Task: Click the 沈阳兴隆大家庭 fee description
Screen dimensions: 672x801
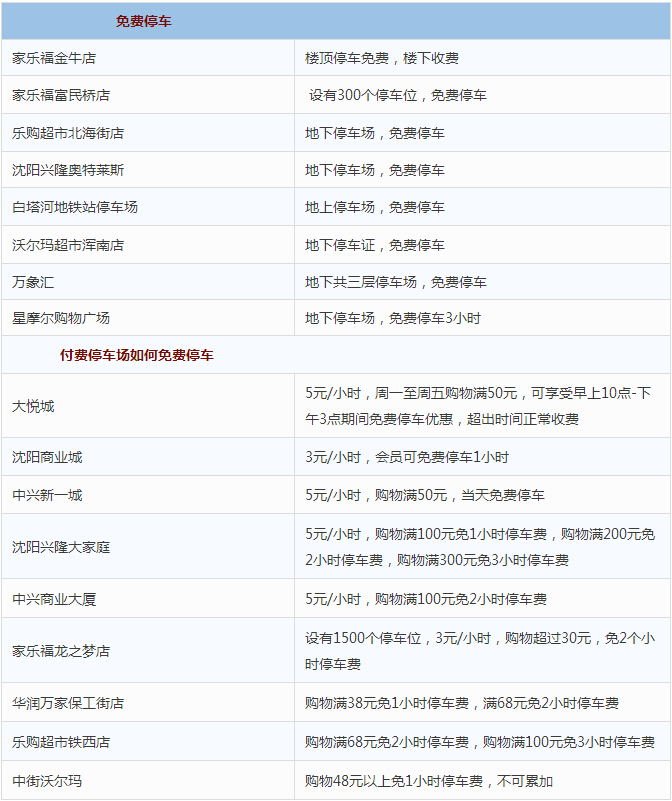Action: pos(480,547)
